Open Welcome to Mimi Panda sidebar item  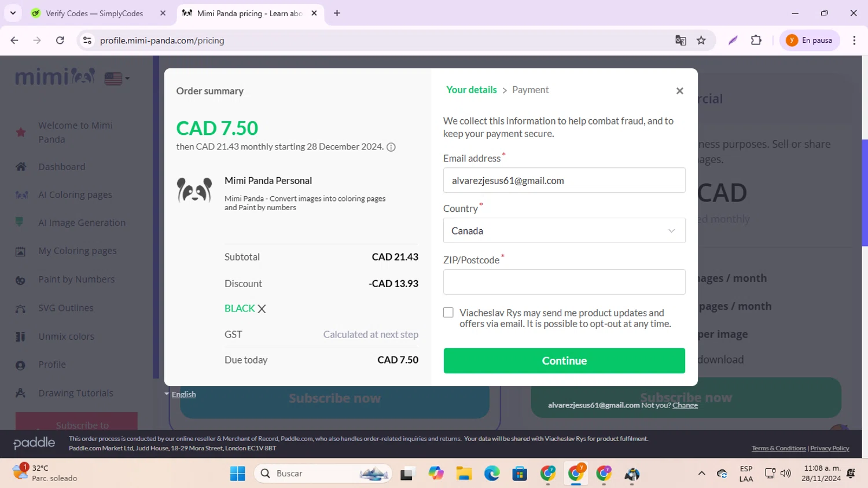75,133
